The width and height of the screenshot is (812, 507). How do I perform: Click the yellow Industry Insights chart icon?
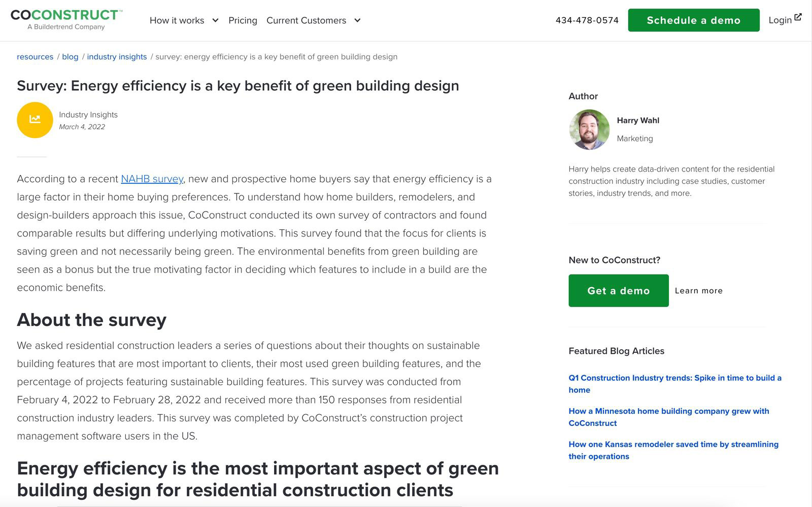coord(35,120)
